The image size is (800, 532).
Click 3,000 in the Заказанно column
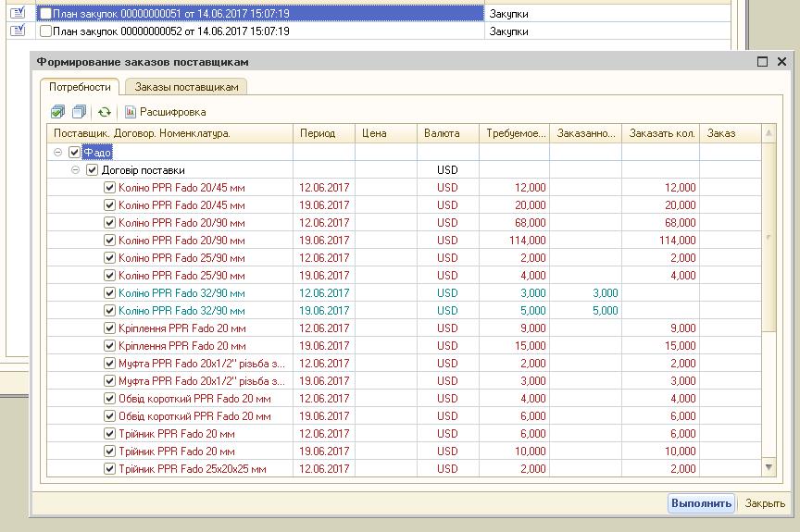606,293
